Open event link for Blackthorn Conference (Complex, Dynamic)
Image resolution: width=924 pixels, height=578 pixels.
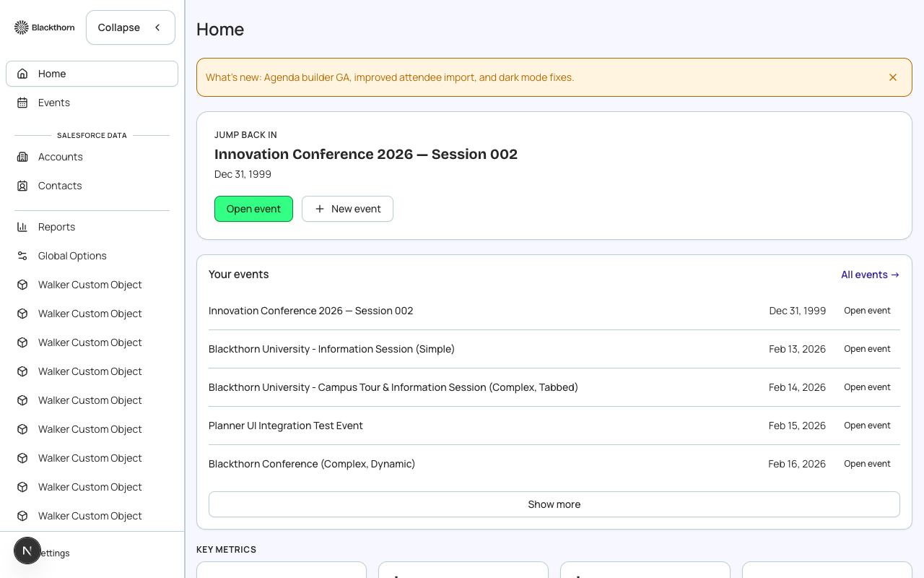click(x=867, y=464)
